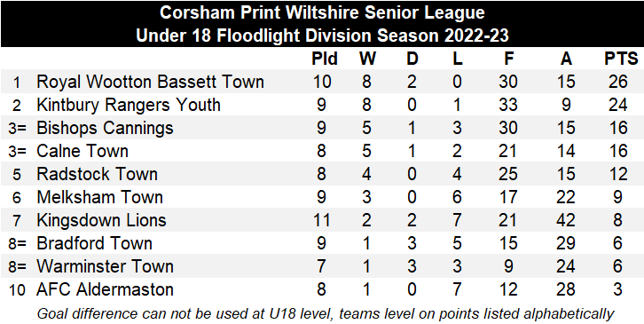Select Bradford Town in the standings

94,243
